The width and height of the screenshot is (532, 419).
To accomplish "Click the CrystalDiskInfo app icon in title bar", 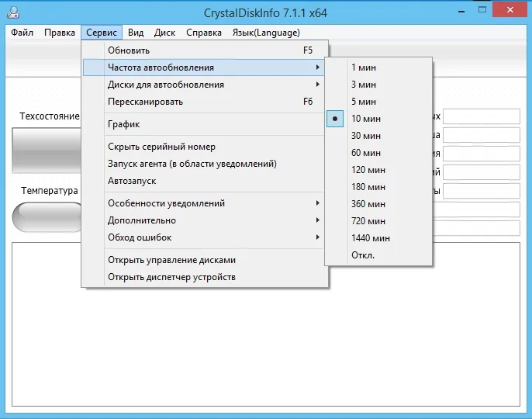I will (x=13, y=12).
